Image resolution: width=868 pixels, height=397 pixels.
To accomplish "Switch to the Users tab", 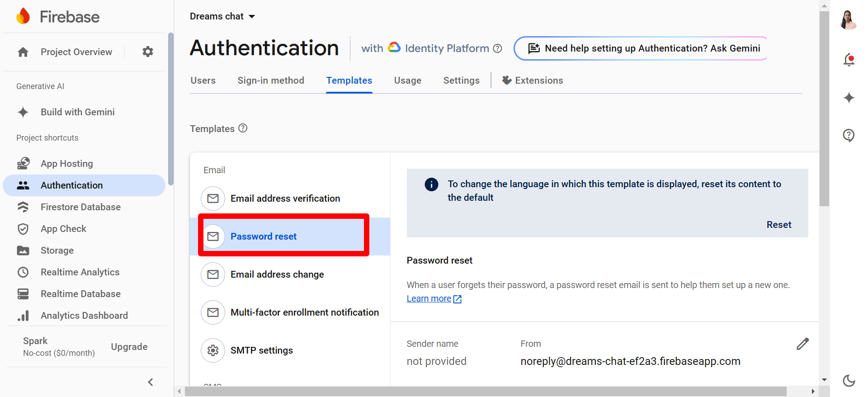I will coord(203,80).
